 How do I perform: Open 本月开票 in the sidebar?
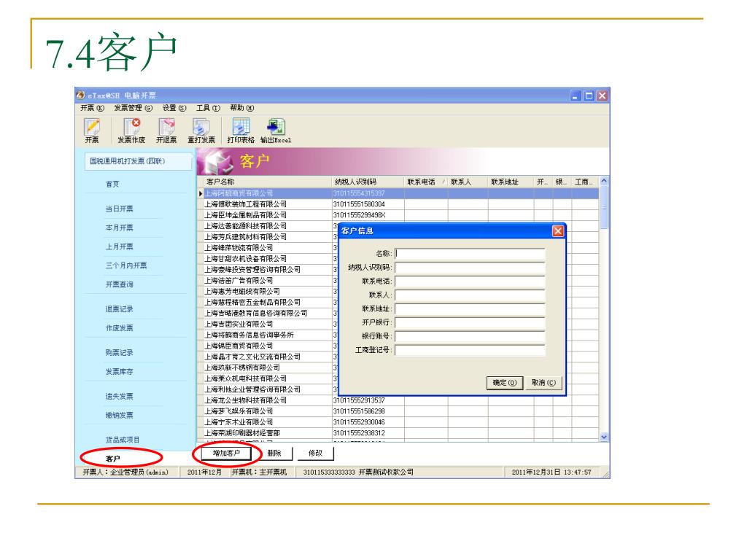pos(119,227)
